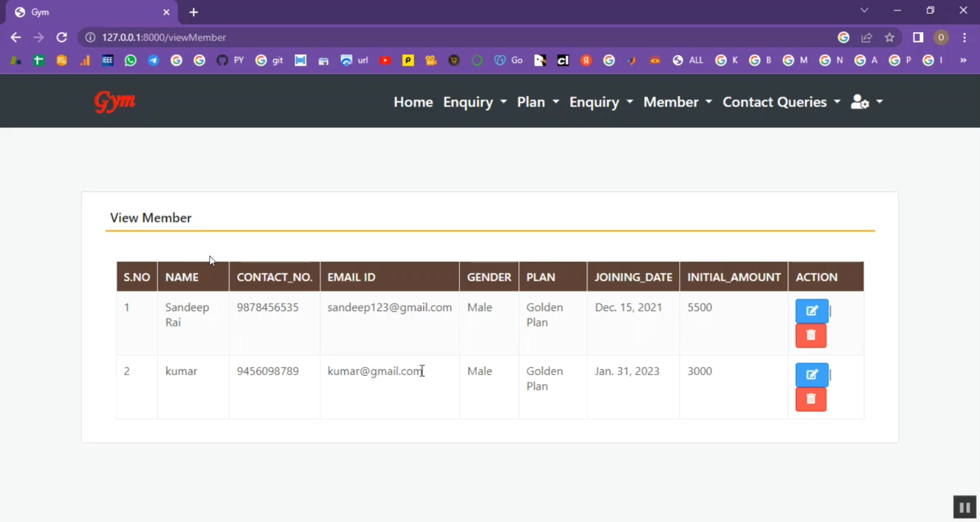This screenshot has height=522, width=980.
Task: Go to the Home nav link
Action: 413,102
